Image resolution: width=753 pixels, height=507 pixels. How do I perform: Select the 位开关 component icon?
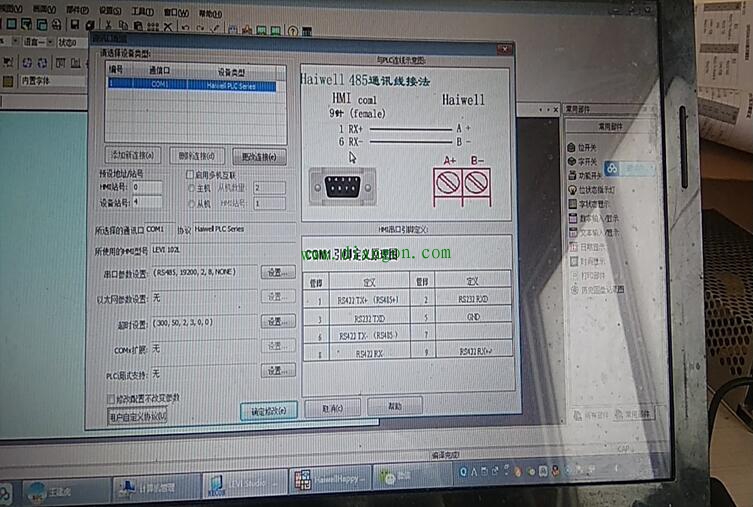571,147
